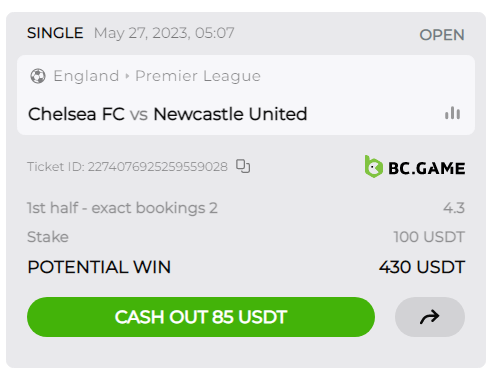The width and height of the screenshot is (486, 376).
Task: Click the share arrow button
Action: click(x=430, y=317)
